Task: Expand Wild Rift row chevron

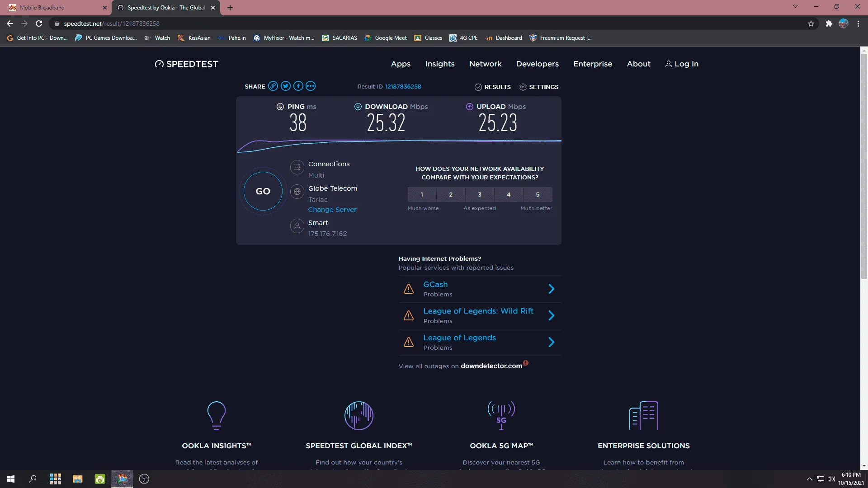Action: [552, 315]
